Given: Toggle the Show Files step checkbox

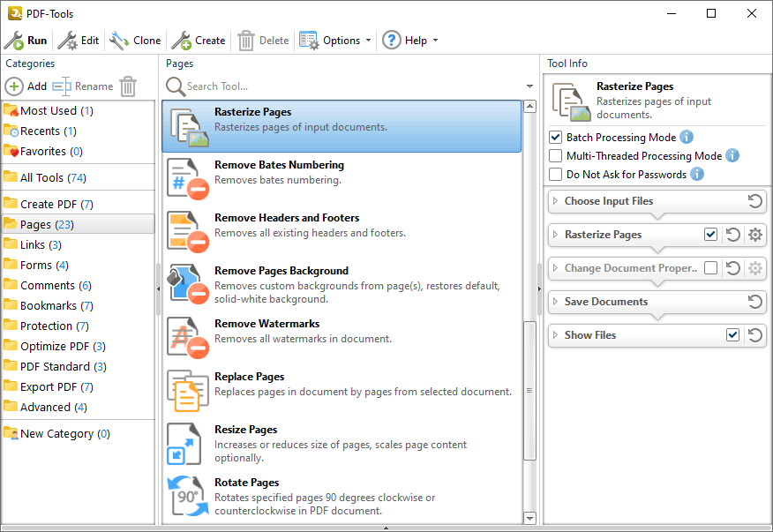Looking at the screenshot, I should click(x=733, y=335).
